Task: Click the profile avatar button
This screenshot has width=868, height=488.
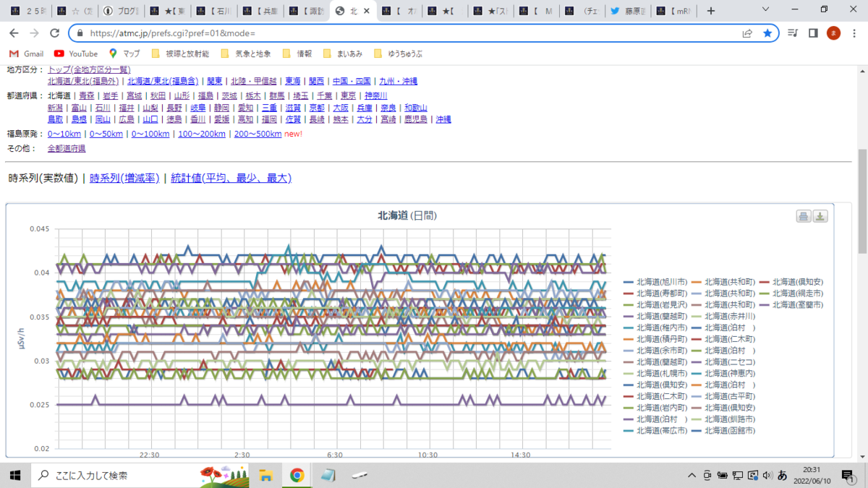Action: point(833,33)
